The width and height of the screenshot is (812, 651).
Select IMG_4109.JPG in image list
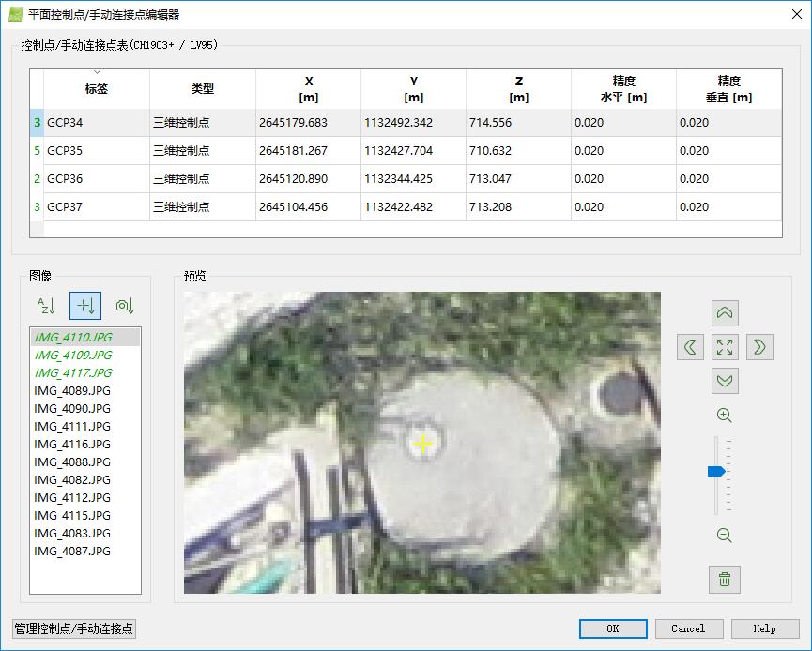[x=73, y=356]
